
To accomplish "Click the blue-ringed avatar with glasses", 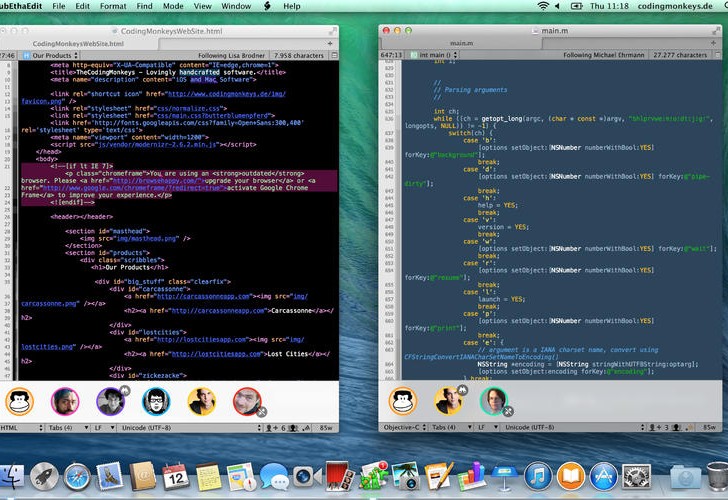I will (155, 402).
